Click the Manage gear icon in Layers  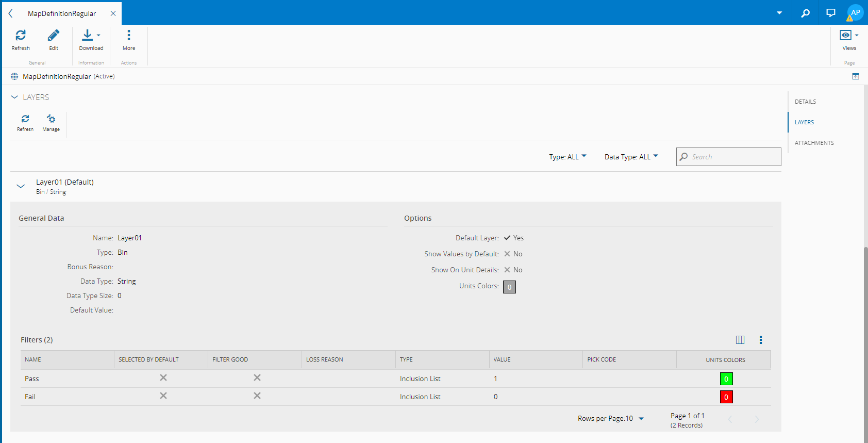click(51, 120)
